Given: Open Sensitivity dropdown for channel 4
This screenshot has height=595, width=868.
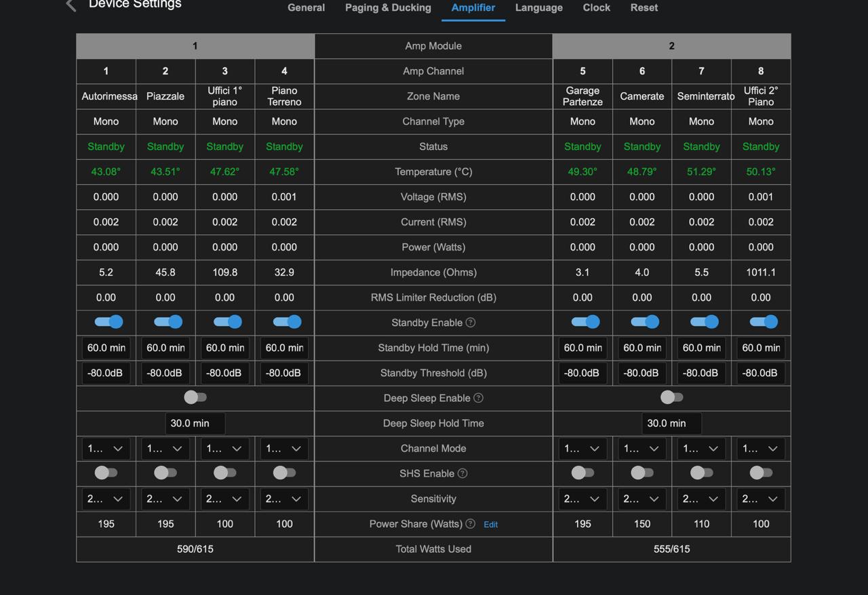Looking at the screenshot, I should 284,499.
